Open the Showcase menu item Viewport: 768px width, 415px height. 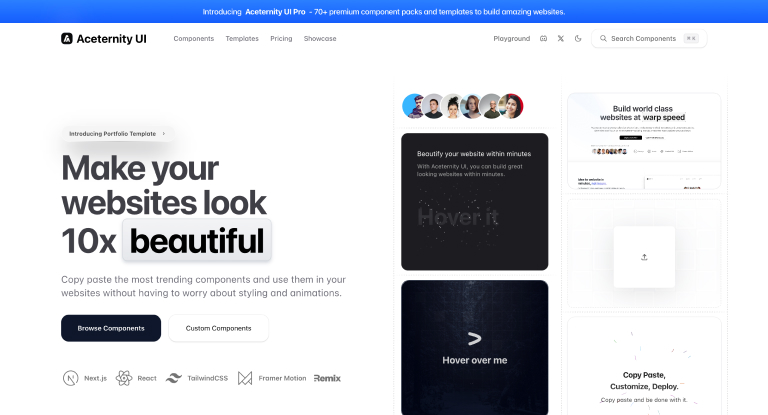coord(320,38)
